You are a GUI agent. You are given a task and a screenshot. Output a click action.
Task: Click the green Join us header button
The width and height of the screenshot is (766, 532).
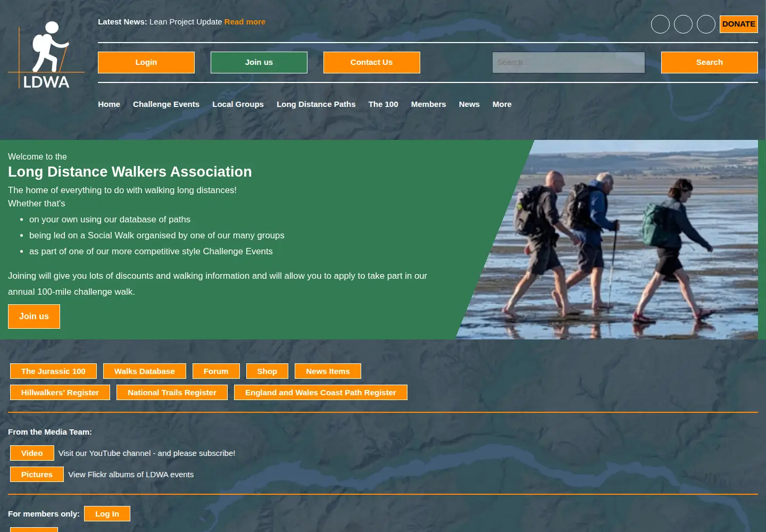pos(259,62)
